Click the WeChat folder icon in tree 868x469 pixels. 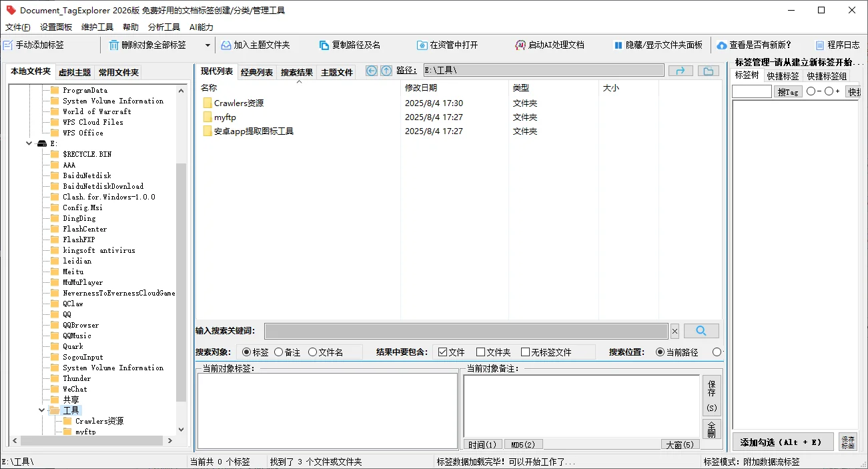(55, 389)
